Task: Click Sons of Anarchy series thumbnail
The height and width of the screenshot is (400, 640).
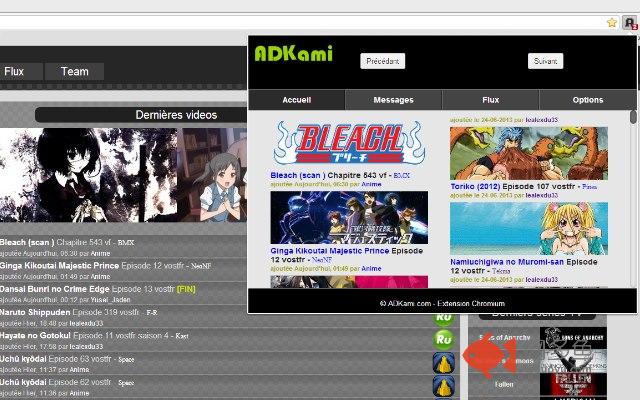Action: coord(573,338)
